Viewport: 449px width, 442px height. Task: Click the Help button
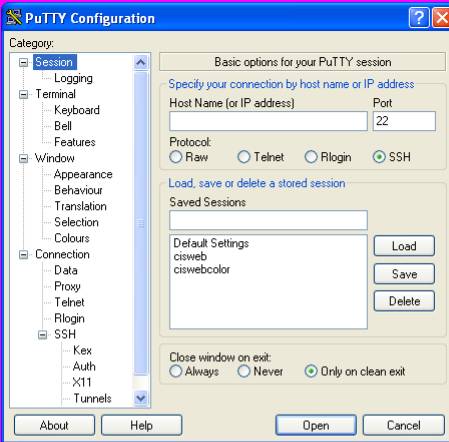142,425
